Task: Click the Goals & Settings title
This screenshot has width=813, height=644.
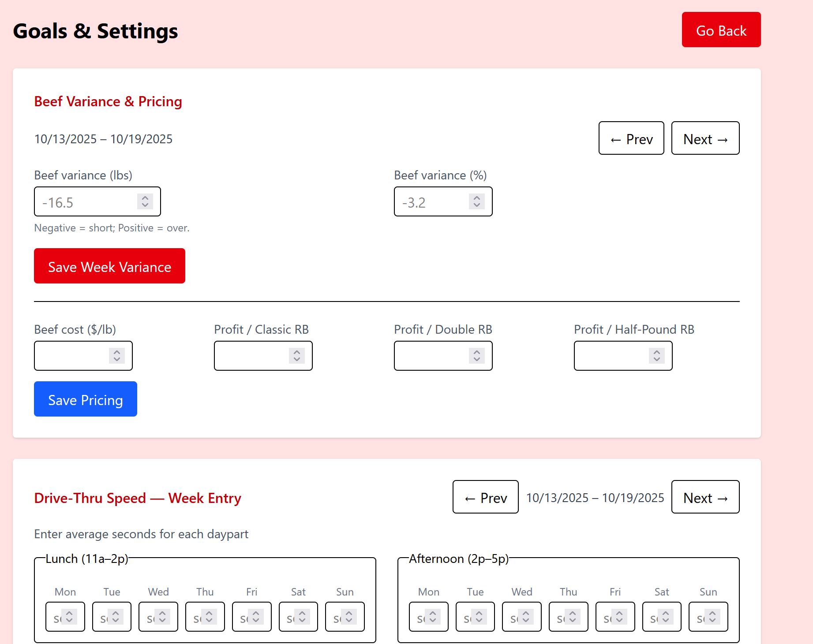Action: 95,31
